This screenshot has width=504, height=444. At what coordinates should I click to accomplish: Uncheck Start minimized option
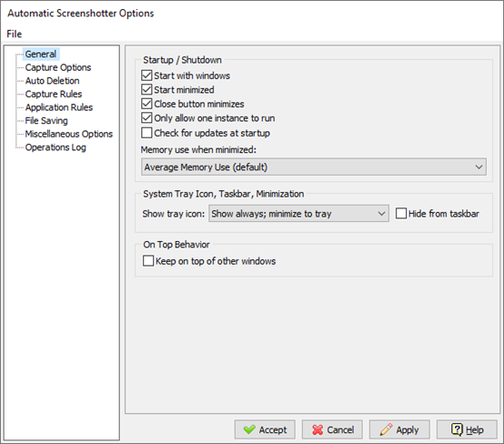pyautogui.click(x=146, y=89)
